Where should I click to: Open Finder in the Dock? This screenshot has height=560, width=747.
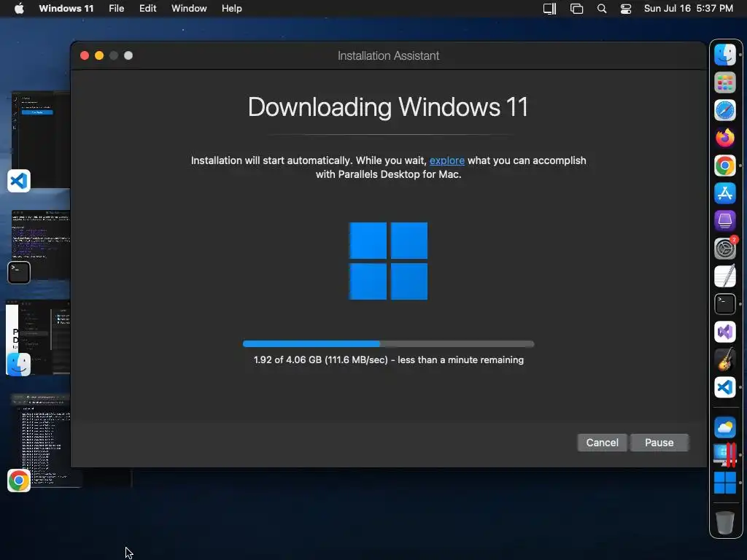[724, 55]
